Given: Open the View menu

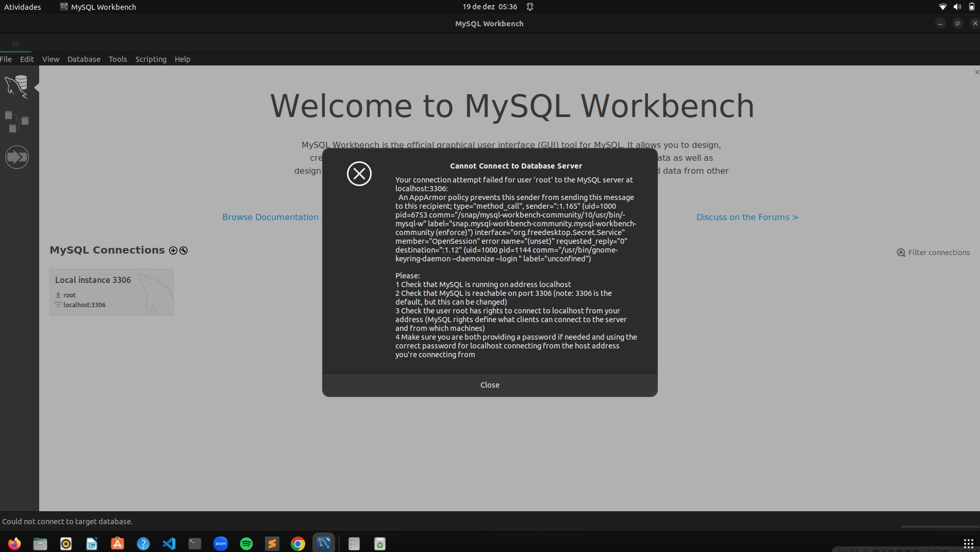Looking at the screenshot, I should [x=51, y=59].
